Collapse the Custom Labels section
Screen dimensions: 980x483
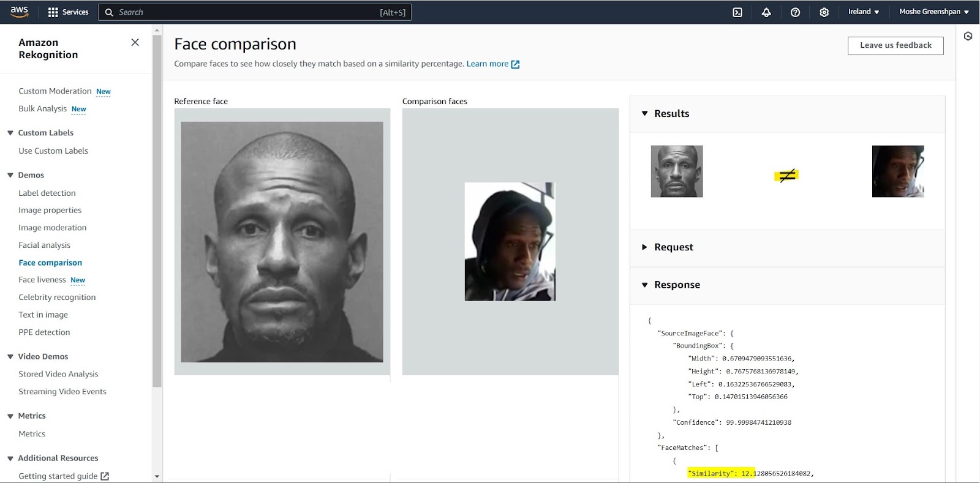click(x=10, y=133)
